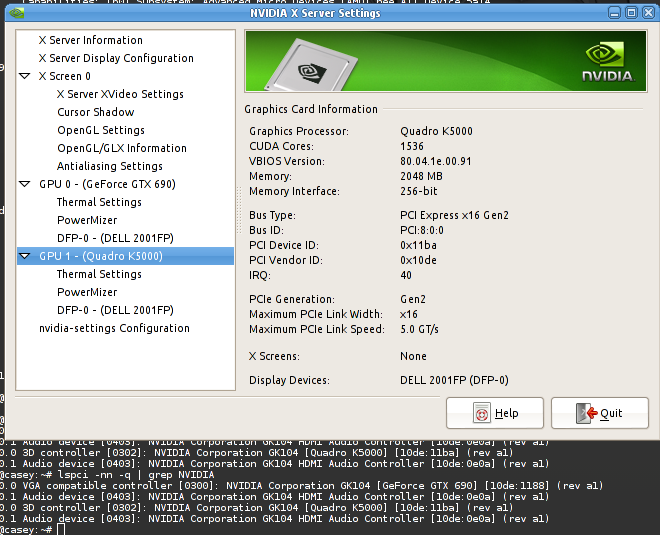The width and height of the screenshot is (660, 535).
Task: Collapse the GPU 0 GeForce GTX 690 node
Action: pyautogui.click(x=26, y=184)
